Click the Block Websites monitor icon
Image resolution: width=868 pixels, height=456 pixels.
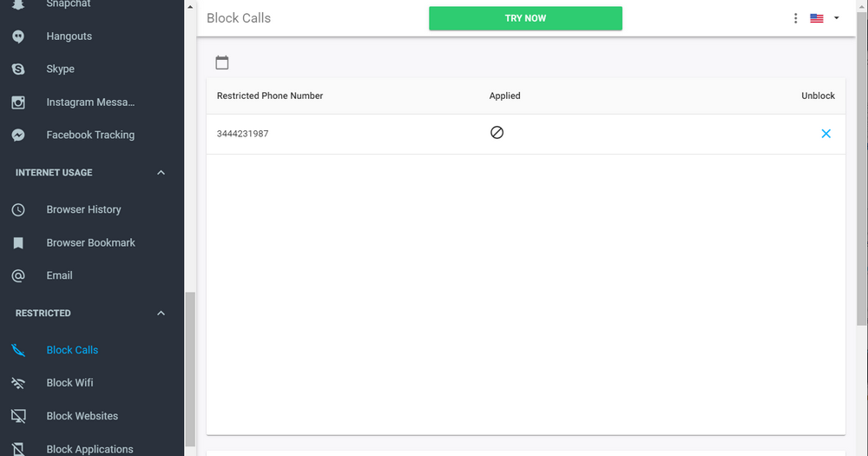(18, 416)
